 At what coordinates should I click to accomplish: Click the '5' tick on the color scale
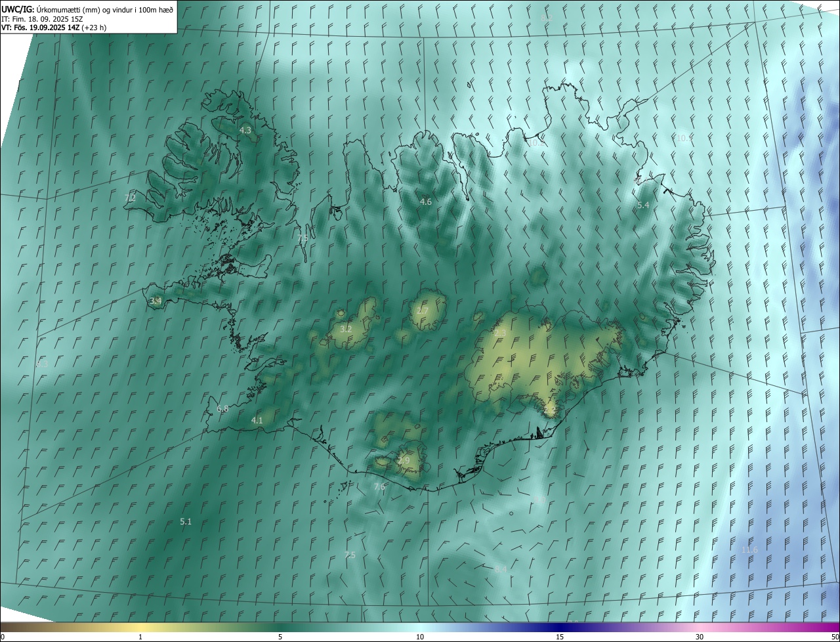point(280,637)
